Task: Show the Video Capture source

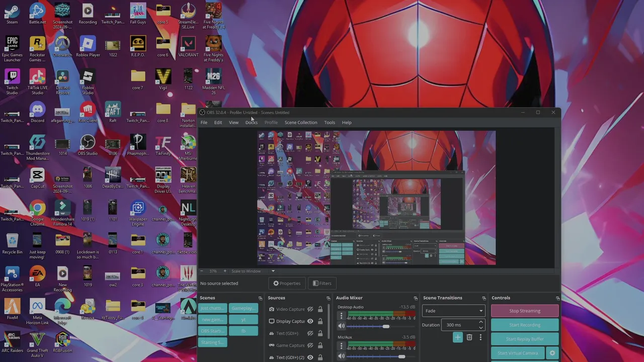Action: 310,309
